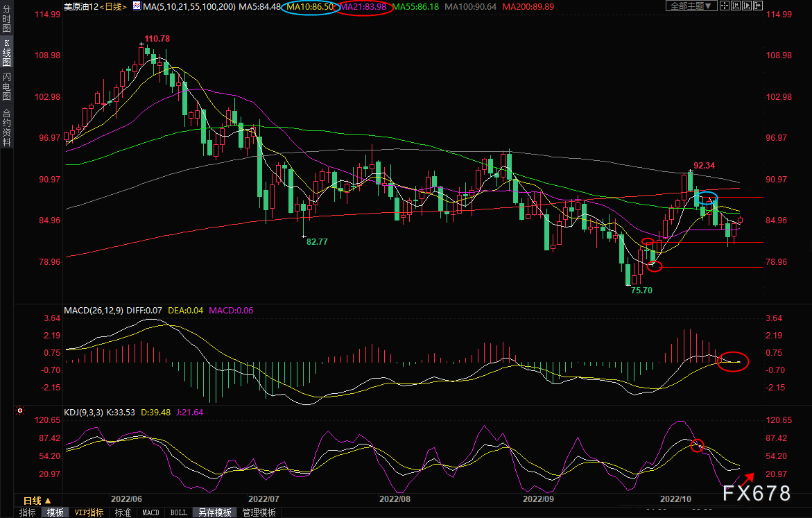Click the MA indicator chart icon

coord(137,6)
